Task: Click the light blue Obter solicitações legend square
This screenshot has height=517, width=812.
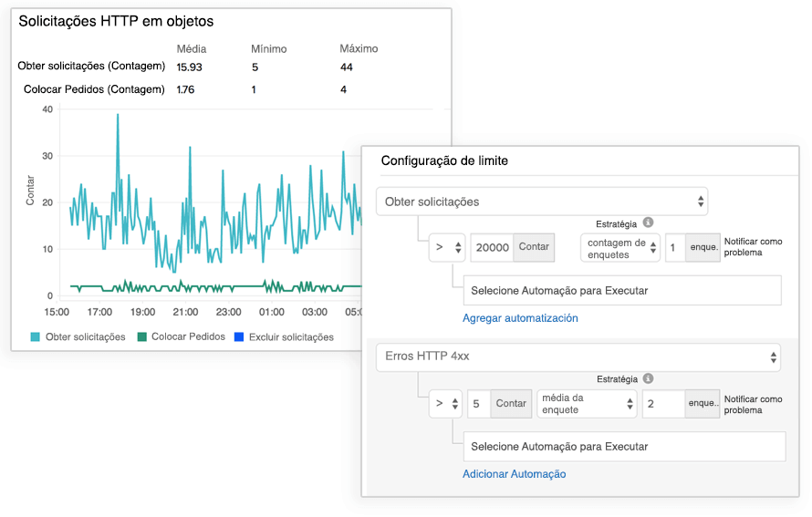Action: [36, 337]
